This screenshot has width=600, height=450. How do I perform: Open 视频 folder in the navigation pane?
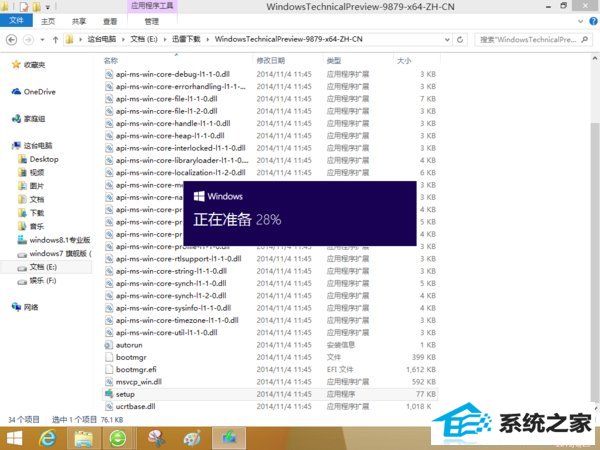[x=37, y=173]
